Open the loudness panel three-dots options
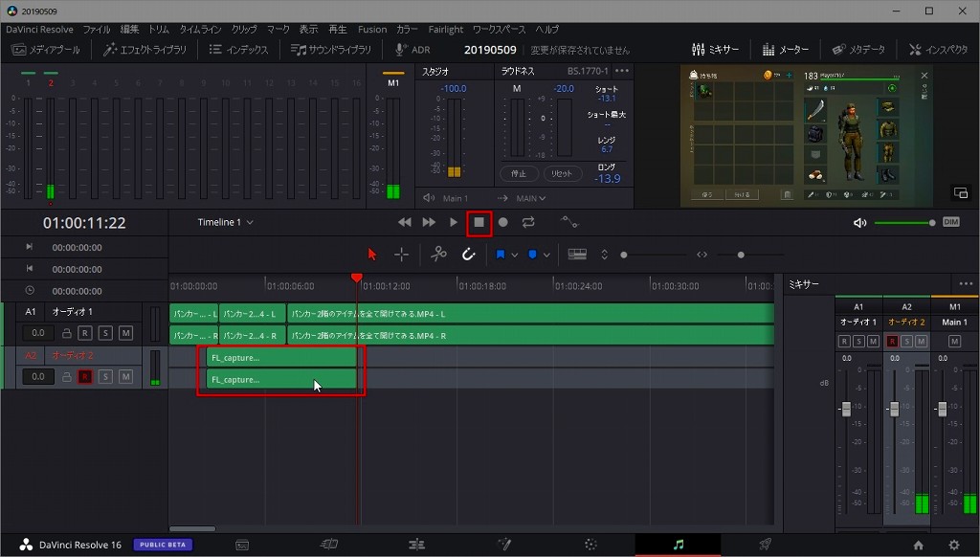The width and height of the screenshot is (980, 557). point(622,71)
